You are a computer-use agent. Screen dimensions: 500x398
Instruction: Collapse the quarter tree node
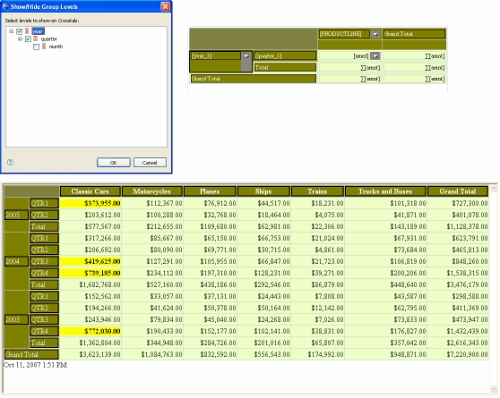(x=20, y=39)
